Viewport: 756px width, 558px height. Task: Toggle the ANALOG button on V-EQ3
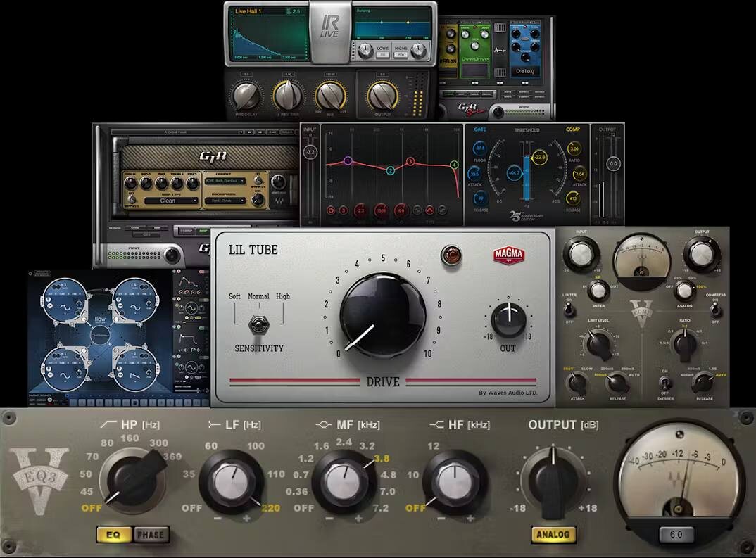553,534
